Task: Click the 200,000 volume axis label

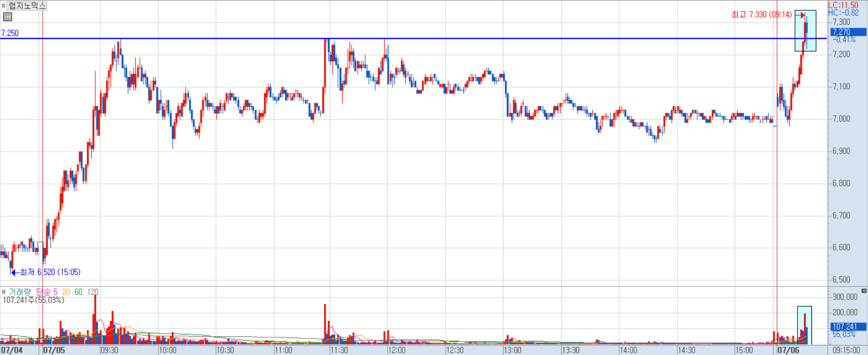Action: (x=845, y=312)
